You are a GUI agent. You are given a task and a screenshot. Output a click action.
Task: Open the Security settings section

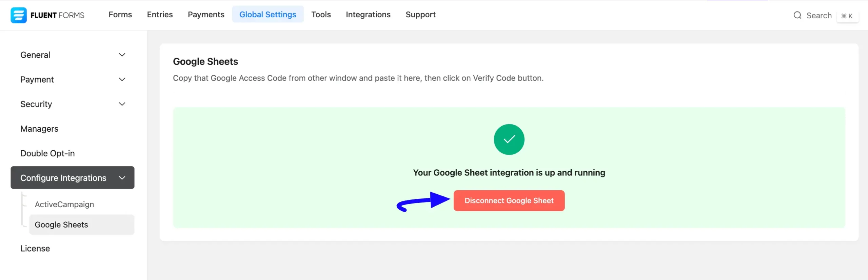coord(72,104)
